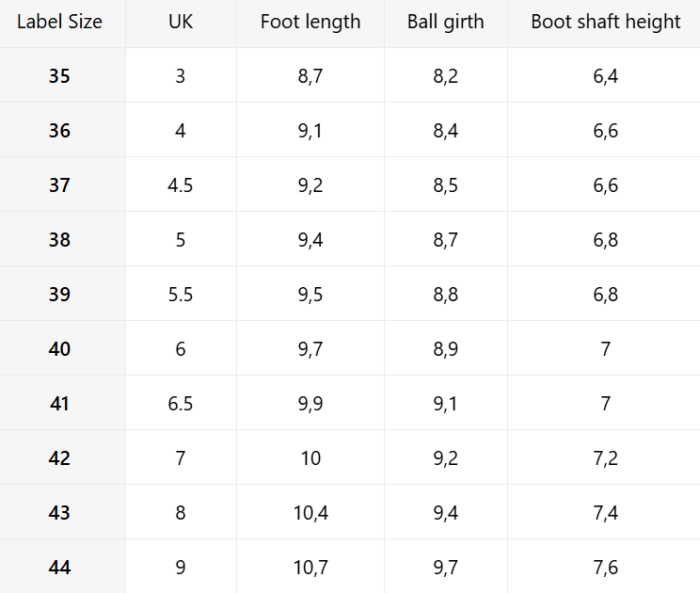Click foot length 10,4 cell
The image size is (700, 593).
(310, 513)
